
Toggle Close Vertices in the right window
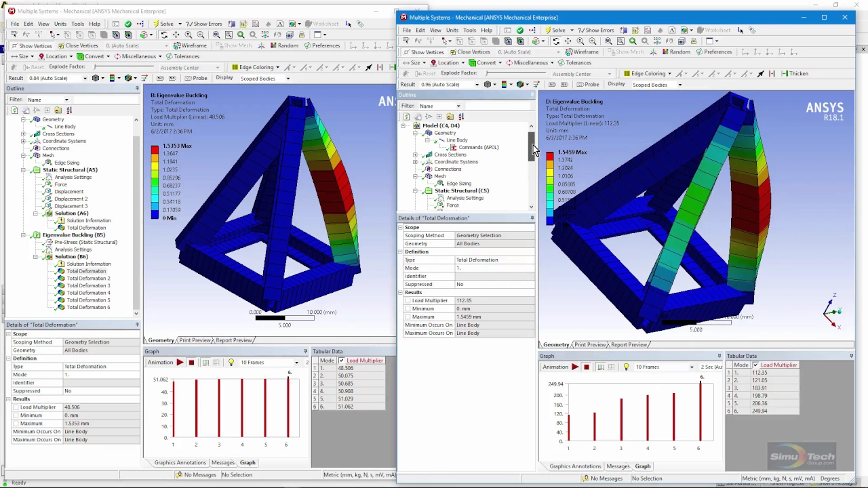pos(469,52)
